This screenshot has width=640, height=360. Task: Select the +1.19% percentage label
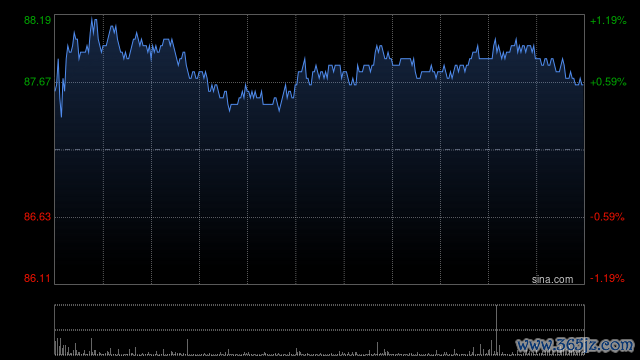(x=608, y=20)
